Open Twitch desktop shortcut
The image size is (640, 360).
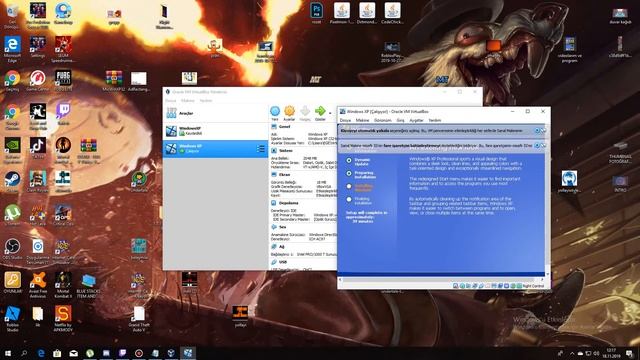[x=63, y=114]
